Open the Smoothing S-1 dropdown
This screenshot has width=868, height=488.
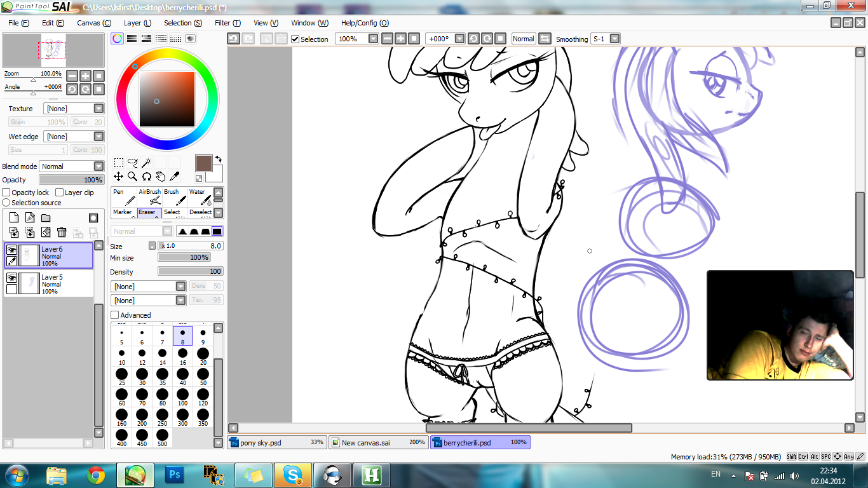(614, 39)
